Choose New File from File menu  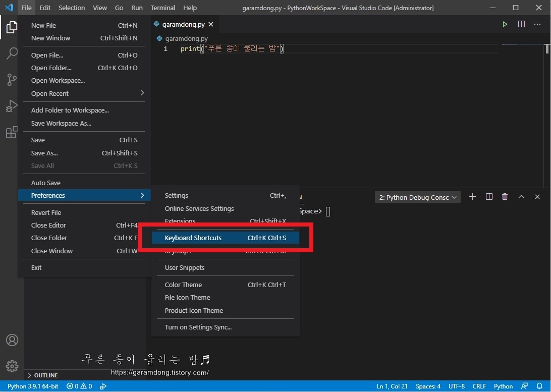tap(84, 25)
